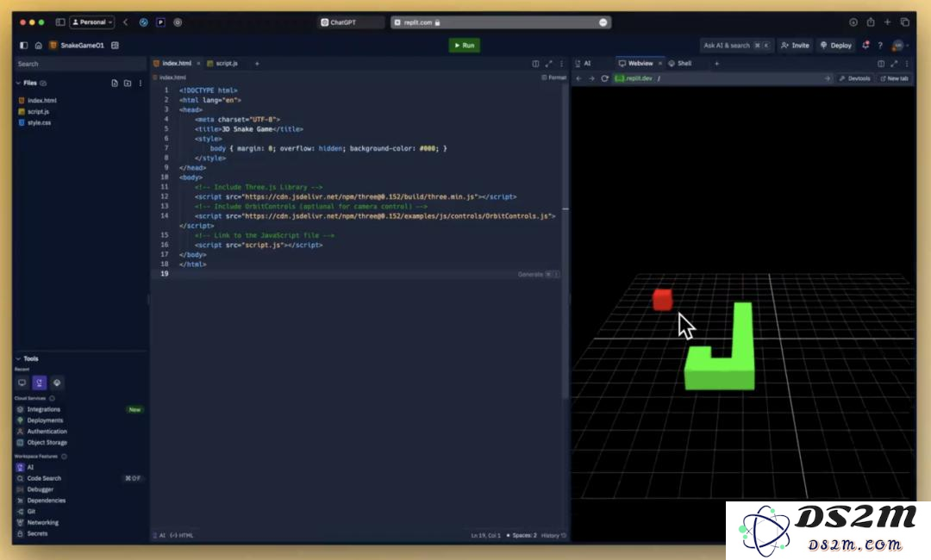Open the Files panel more options menu
This screenshot has width=931, height=560.
(x=141, y=83)
